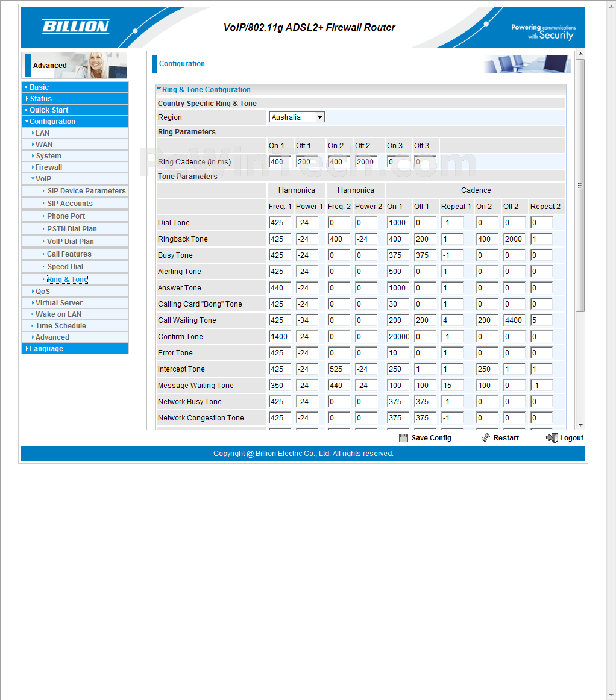Expand the Firewall submenu

pos(33,167)
